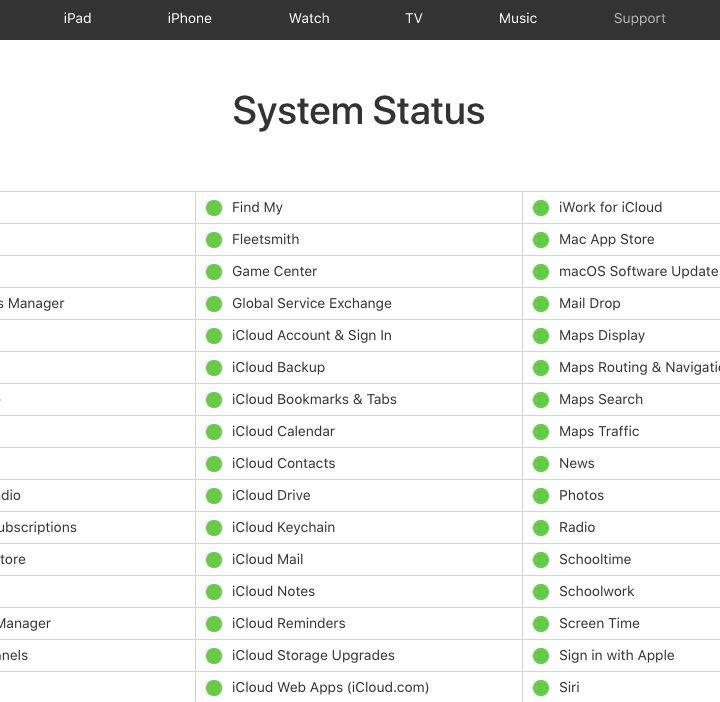Screen dimensions: 720x702
Task: Select Watch in the top navigation
Action: click(309, 18)
